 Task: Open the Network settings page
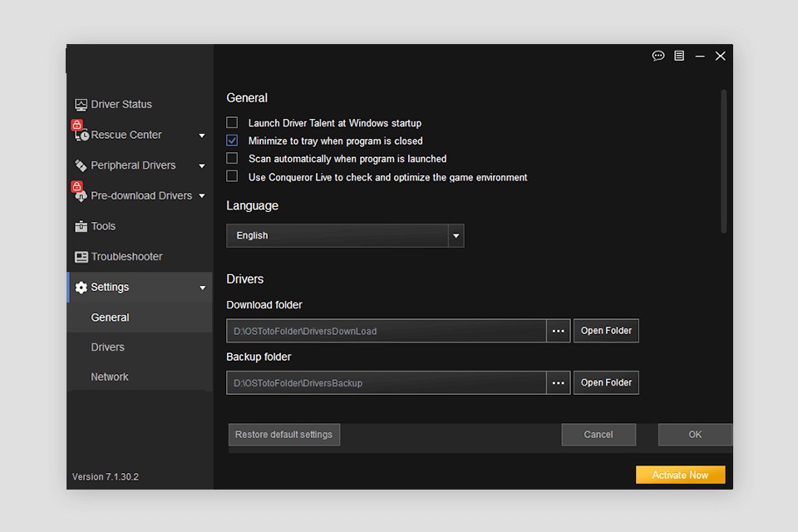pyautogui.click(x=110, y=377)
